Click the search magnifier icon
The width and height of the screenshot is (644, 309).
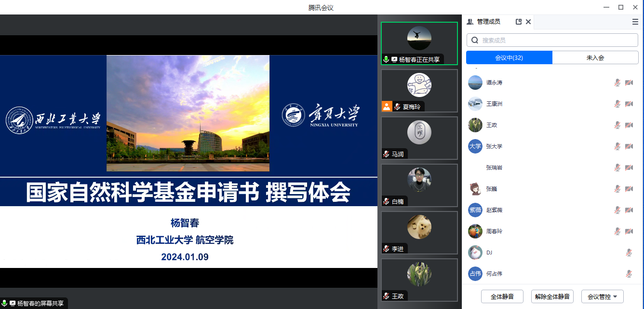[475, 40]
